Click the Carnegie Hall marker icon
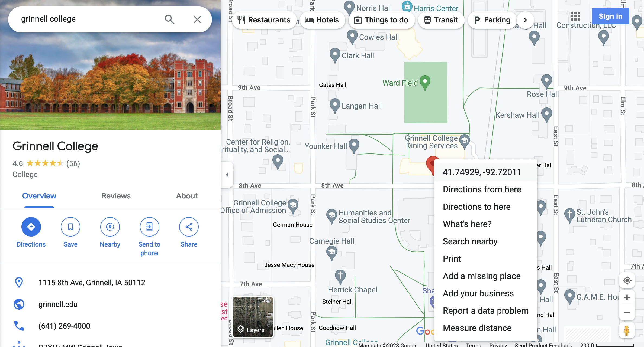The height and width of the screenshot is (347, 644). coord(332,253)
